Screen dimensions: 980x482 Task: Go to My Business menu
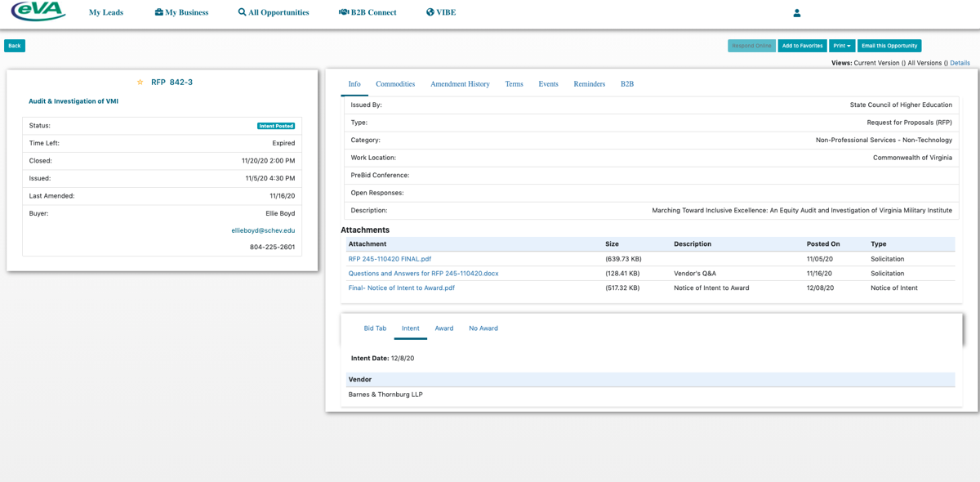point(181,13)
